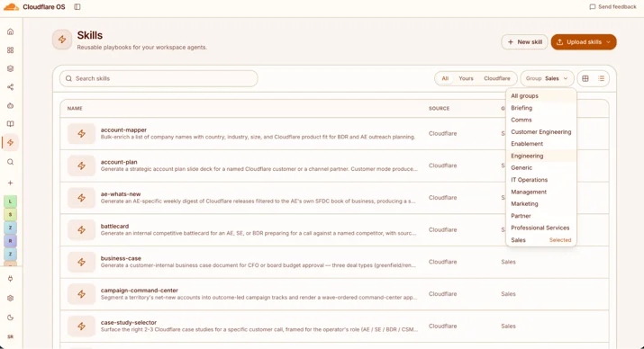Open the purple R workspace badge
644x349 pixels.
[x=10, y=241]
